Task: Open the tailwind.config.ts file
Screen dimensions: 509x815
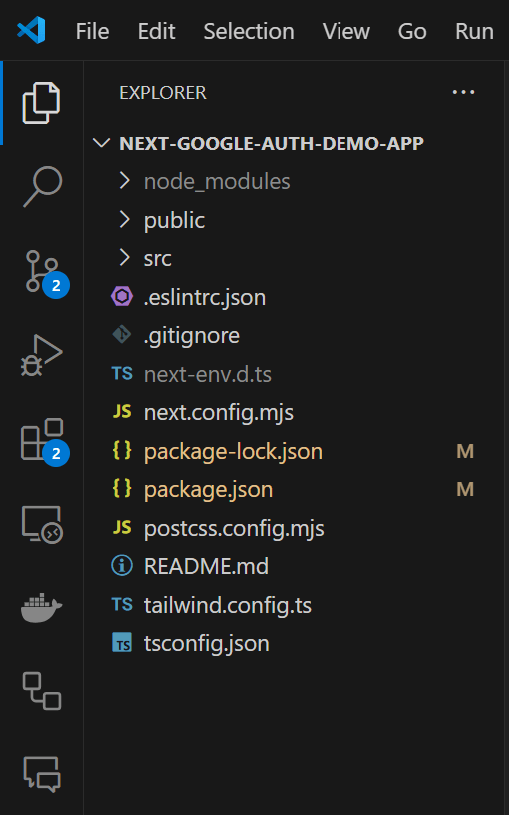Action: pos(228,605)
